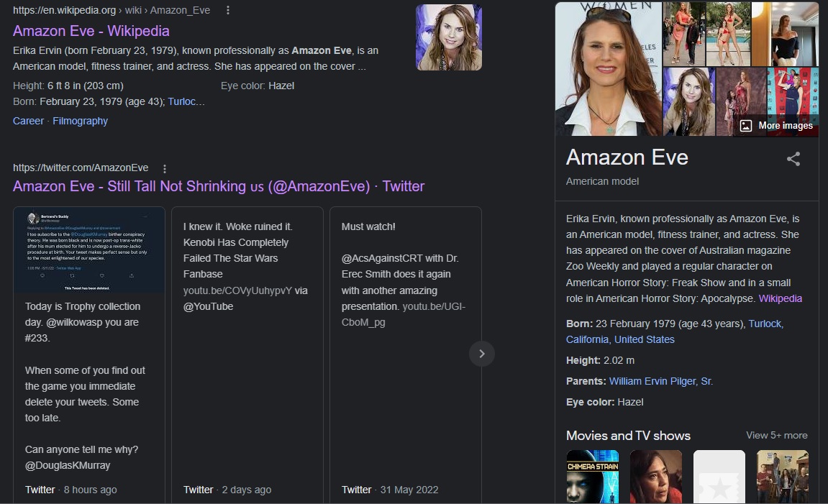Click the share icon next to Amazon Eve heading

click(x=793, y=159)
